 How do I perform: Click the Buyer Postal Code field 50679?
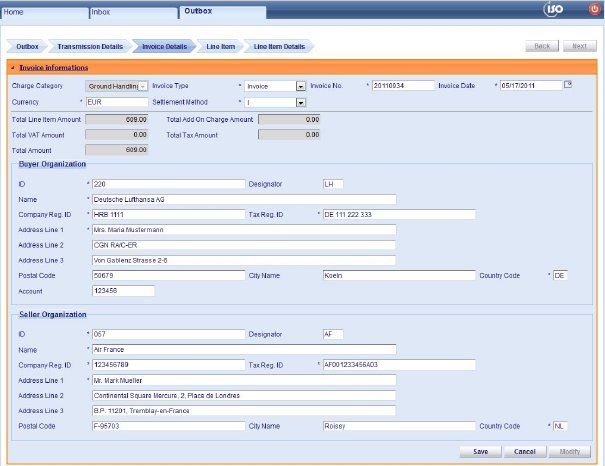[169, 275]
